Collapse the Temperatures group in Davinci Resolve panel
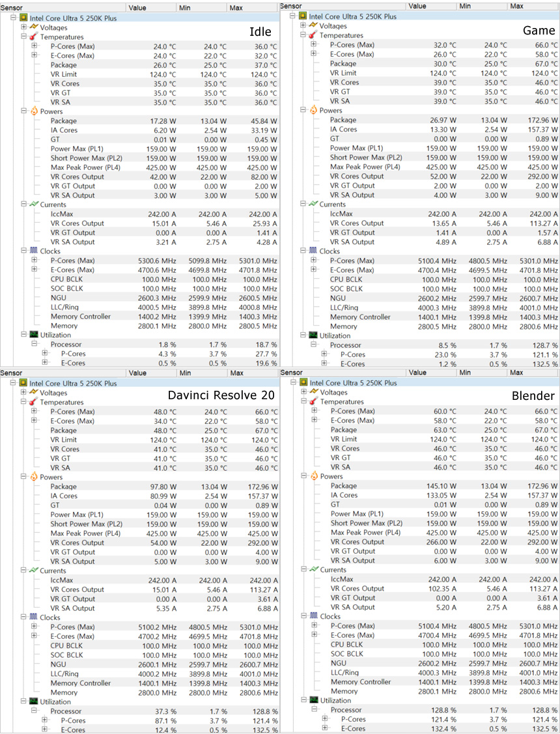Image resolution: width=560 pixels, height=734 pixels. coord(24,402)
